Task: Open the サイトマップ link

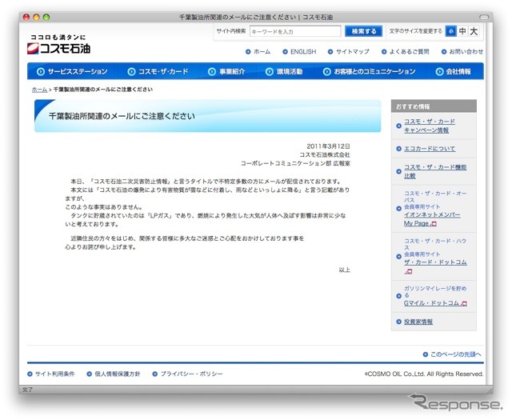Action: pyautogui.click(x=352, y=51)
